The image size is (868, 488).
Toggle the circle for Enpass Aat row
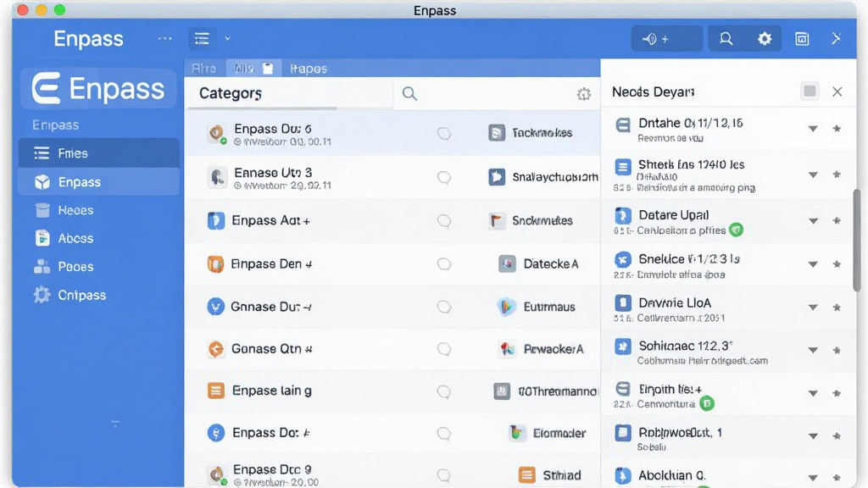pyautogui.click(x=444, y=221)
